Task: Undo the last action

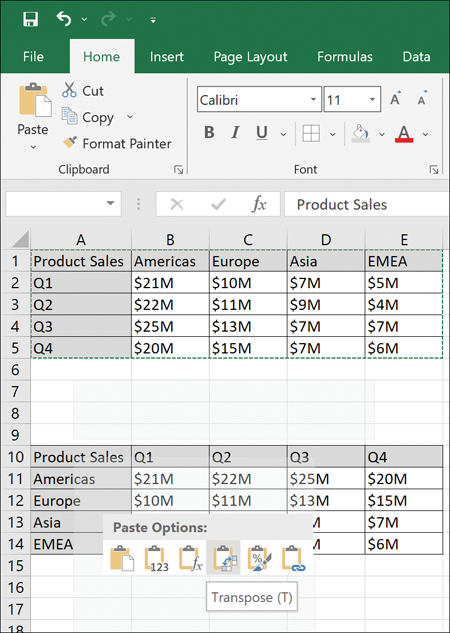Action: point(63,19)
